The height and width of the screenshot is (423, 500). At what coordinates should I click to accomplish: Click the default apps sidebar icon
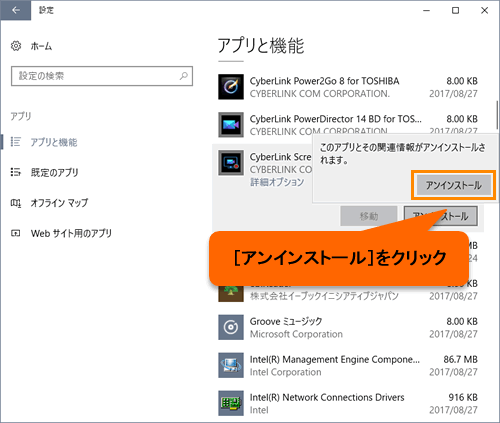(16, 172)
